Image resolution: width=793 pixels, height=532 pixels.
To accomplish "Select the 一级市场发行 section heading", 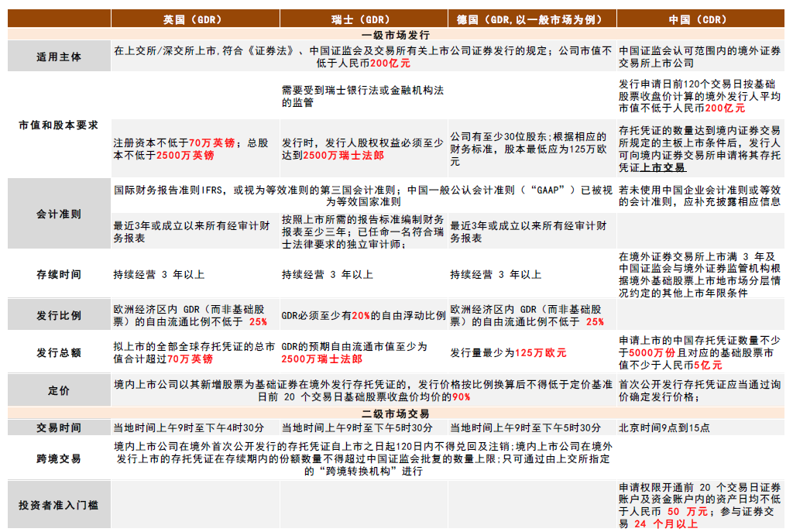I will pos(396,34).
